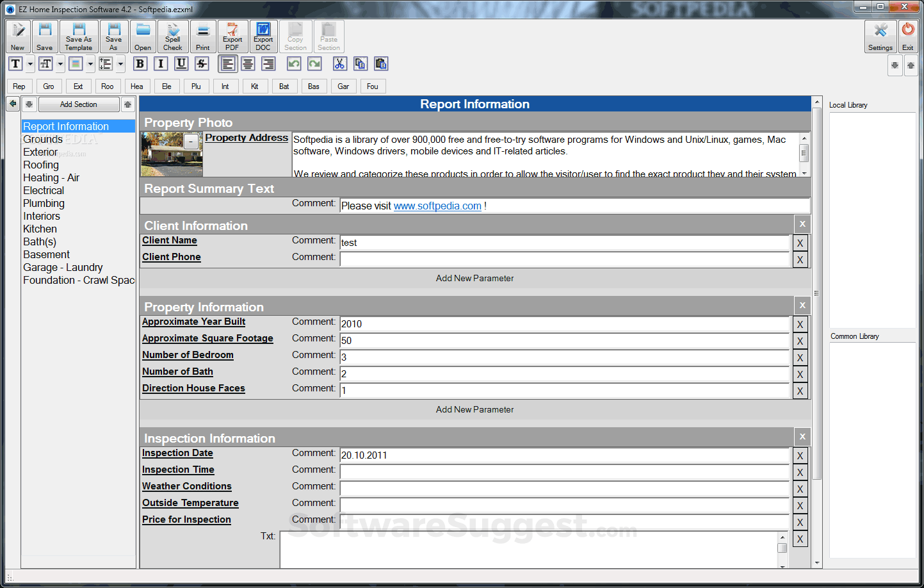Image resolution: width=924 pixels, height=588 pixels.
Task: Run the Spell Check tool
Action: pyautogui.click(x=172, y=36)
